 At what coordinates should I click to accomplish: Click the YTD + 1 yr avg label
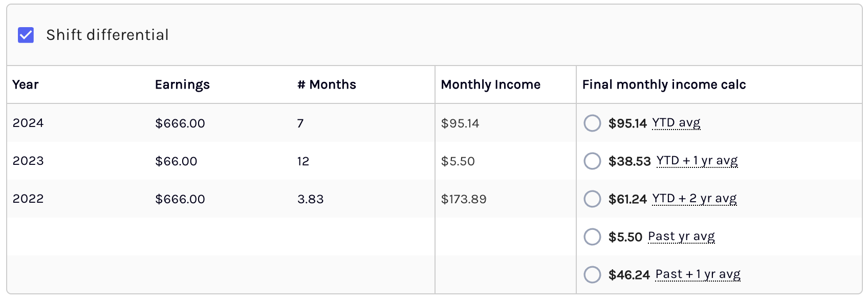(x=697, y=161)
